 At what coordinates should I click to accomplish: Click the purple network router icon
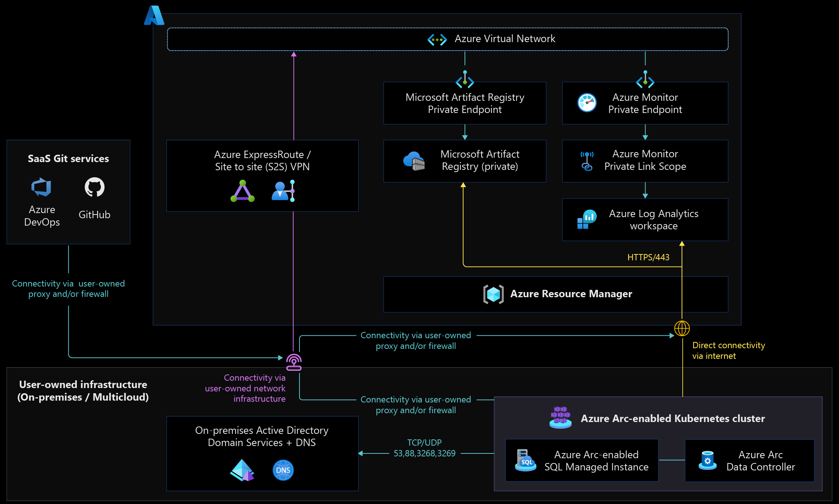294,362
